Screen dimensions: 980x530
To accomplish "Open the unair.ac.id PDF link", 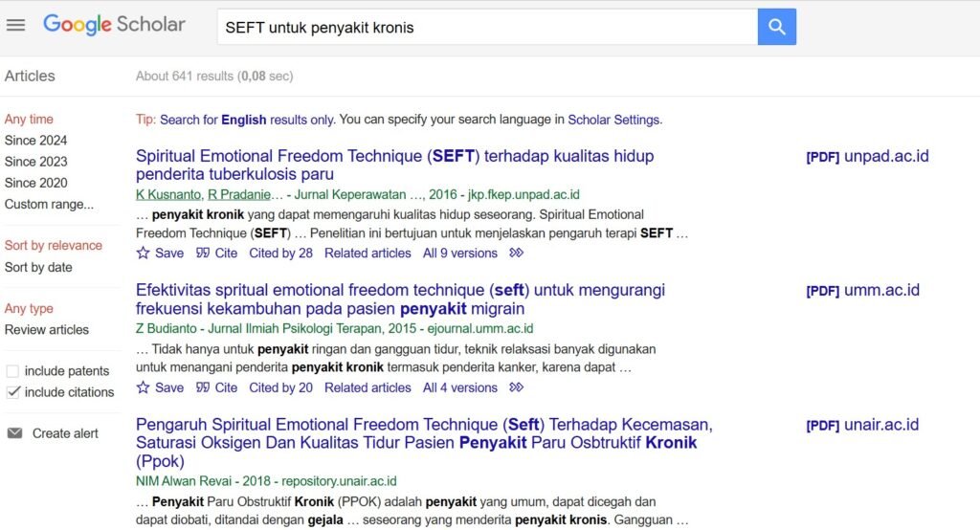I will coord(862,425).
